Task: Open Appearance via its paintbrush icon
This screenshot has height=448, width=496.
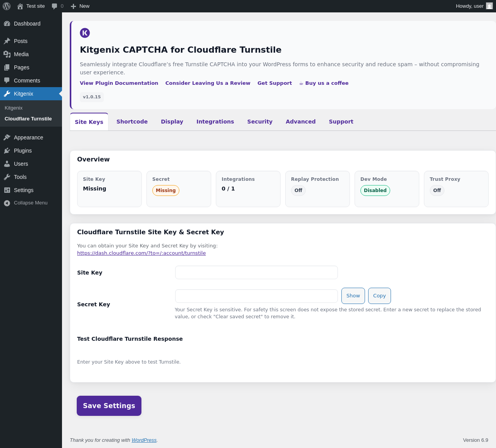Action: [x=7, y=137]
